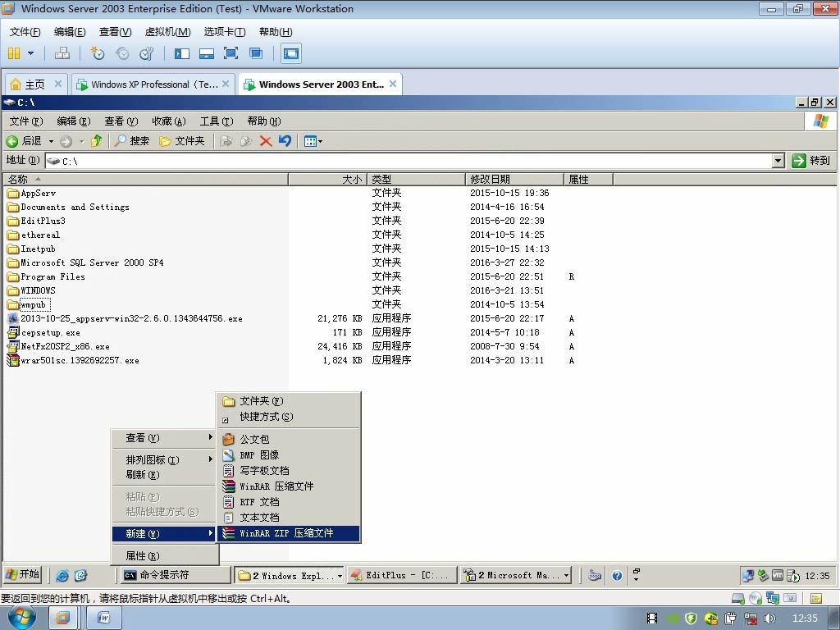Viewport: 840px width, 630px height.
Task: Expand 2 Windows Explorer taskbar group
Action: (x=290, y=575)
